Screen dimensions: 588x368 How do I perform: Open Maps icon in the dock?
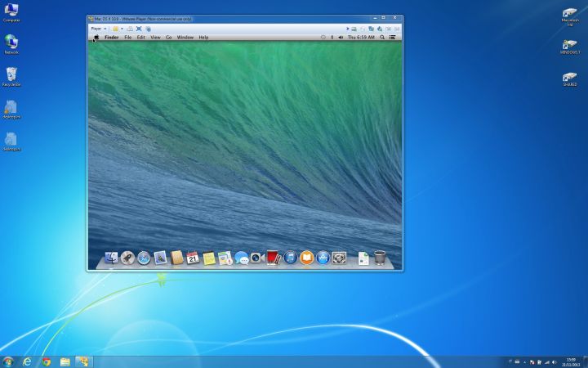tap(225, 258)
